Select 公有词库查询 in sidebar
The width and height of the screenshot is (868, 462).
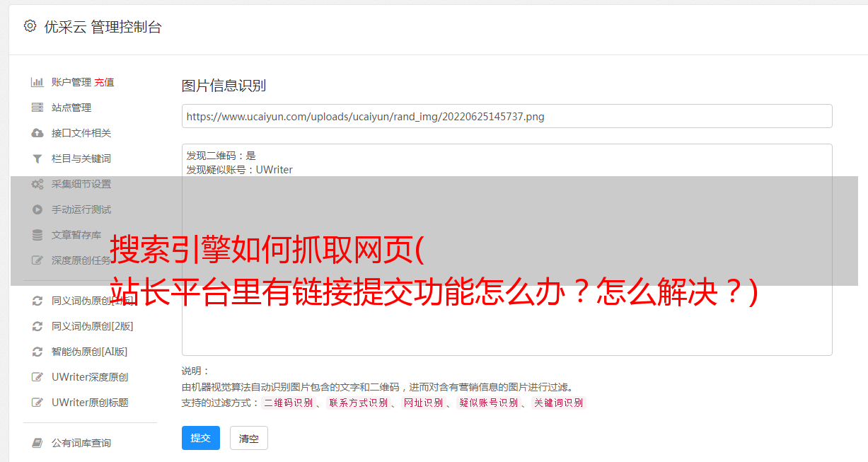(x=81, y=443)
